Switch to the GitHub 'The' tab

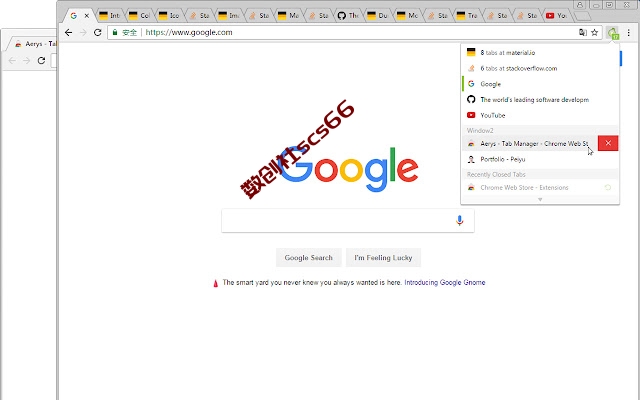[348, 16]
